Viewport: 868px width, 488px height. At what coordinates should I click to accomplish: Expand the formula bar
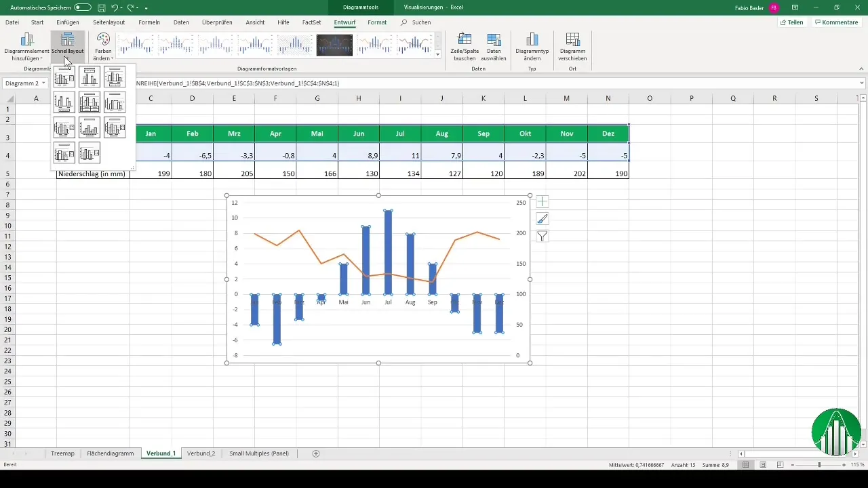point(862,83)
